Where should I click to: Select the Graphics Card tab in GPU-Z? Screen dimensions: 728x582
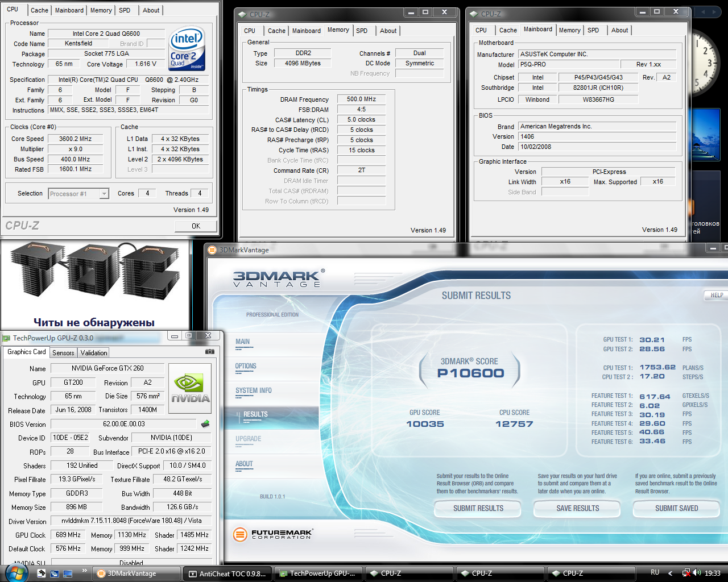pos(27,352)
